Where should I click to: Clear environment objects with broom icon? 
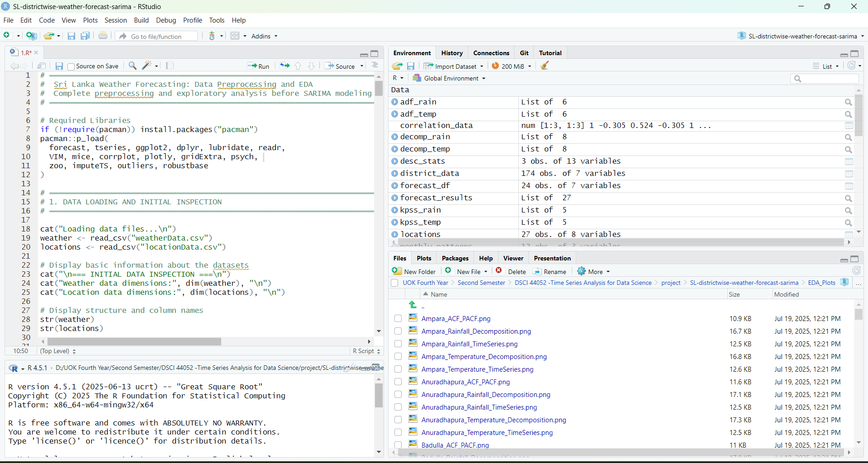[545, 66]
